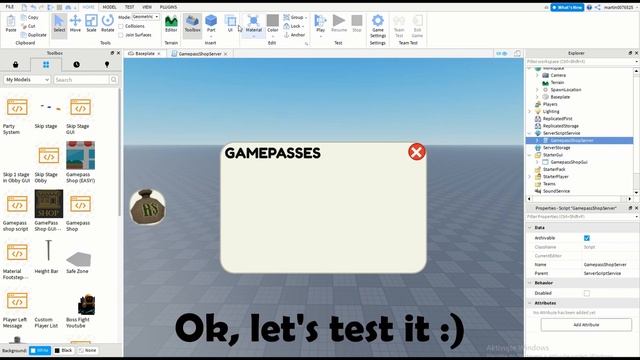Close the GAMEPASSES window with red X
The width and height of the screenshot is (640, 360).
pyautogui.click(x=417, y=152)
